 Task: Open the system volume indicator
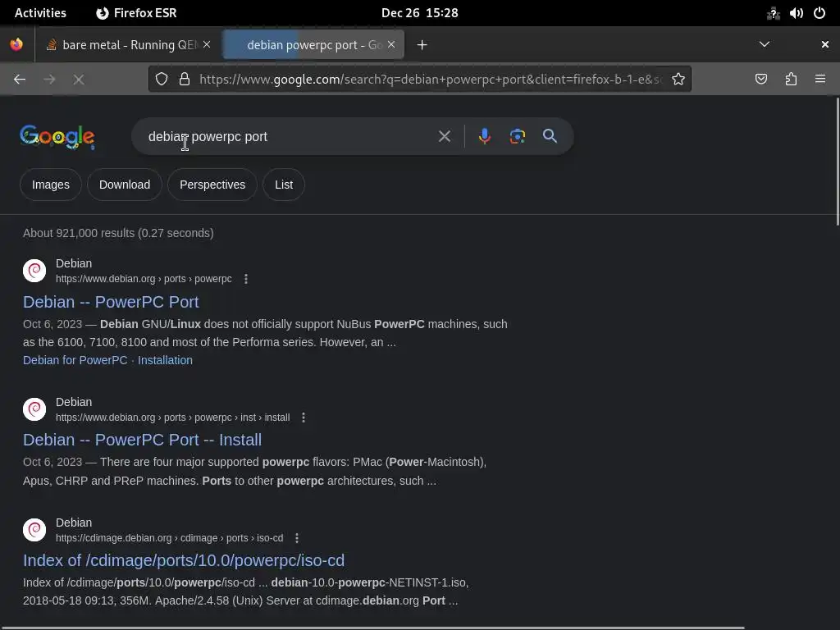796,13
